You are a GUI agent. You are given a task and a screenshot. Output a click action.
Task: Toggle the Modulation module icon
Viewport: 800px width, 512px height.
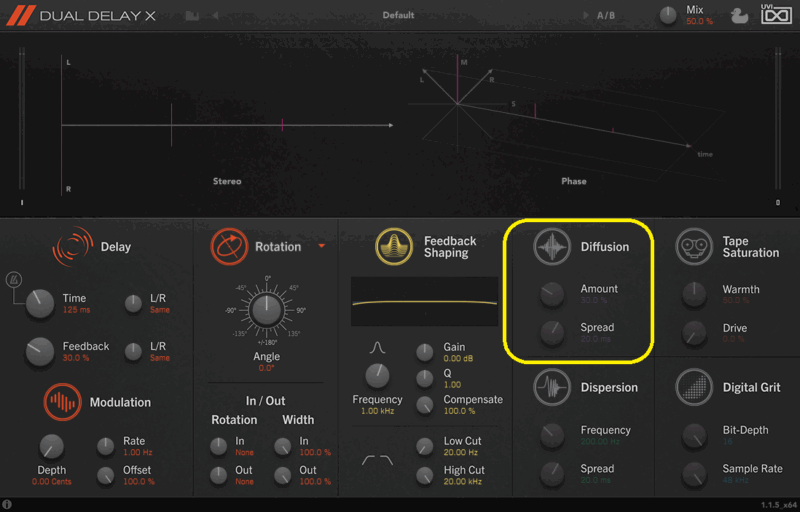tap(62, 402)
